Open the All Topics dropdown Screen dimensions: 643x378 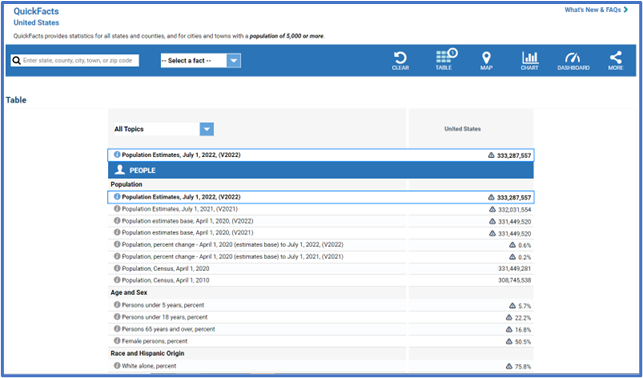tap(164, 129)
